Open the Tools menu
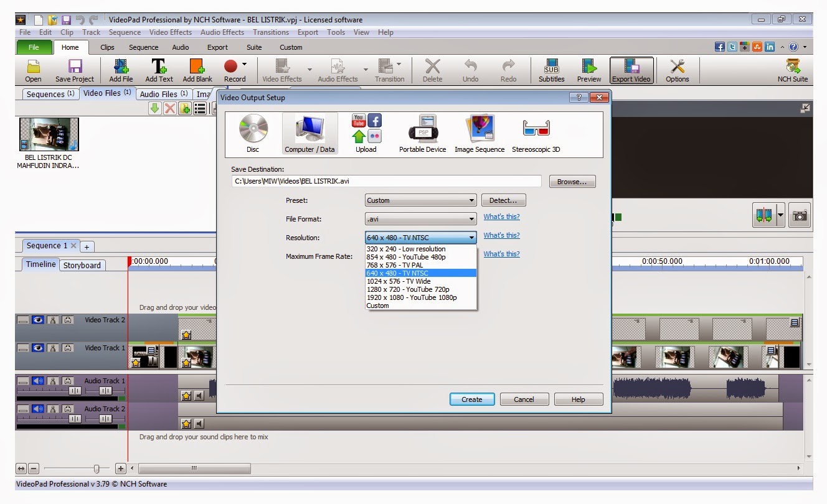 [x=336, y=32]
